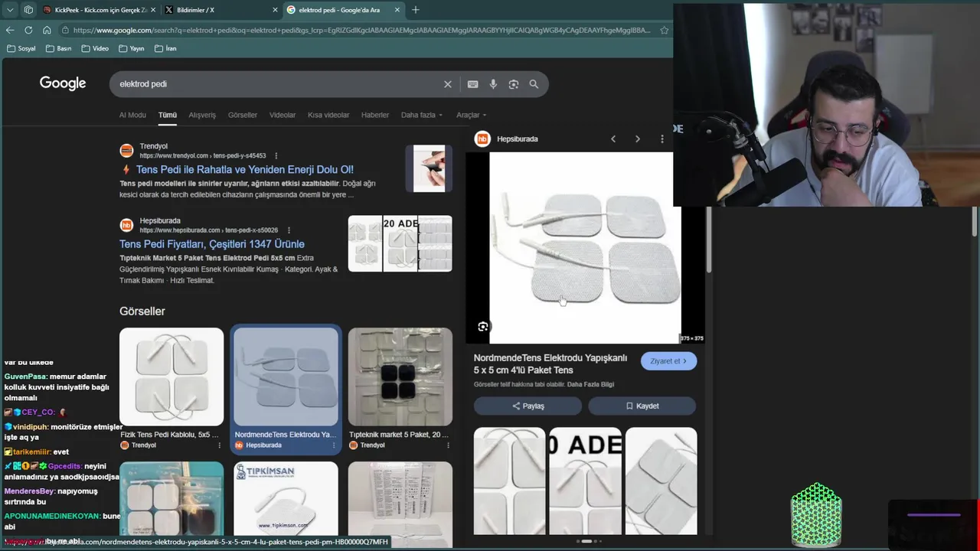Share the image with Paylaş button

point(528,406)
